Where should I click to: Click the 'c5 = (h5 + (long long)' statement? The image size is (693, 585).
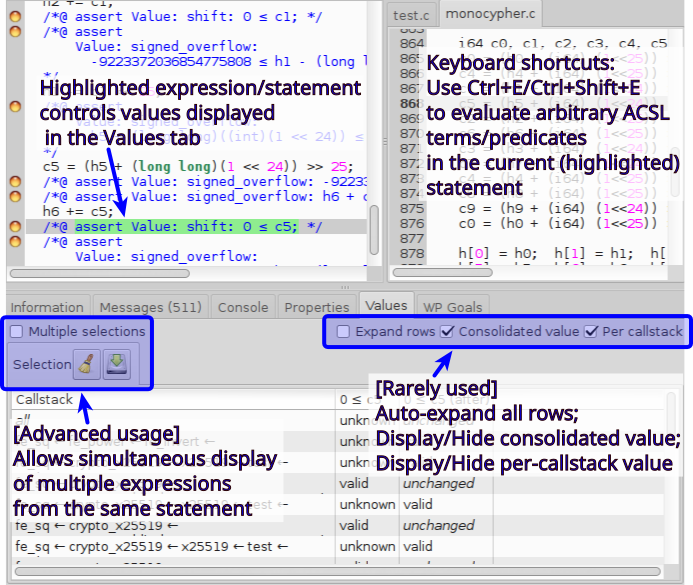click(x=198, y=167)
